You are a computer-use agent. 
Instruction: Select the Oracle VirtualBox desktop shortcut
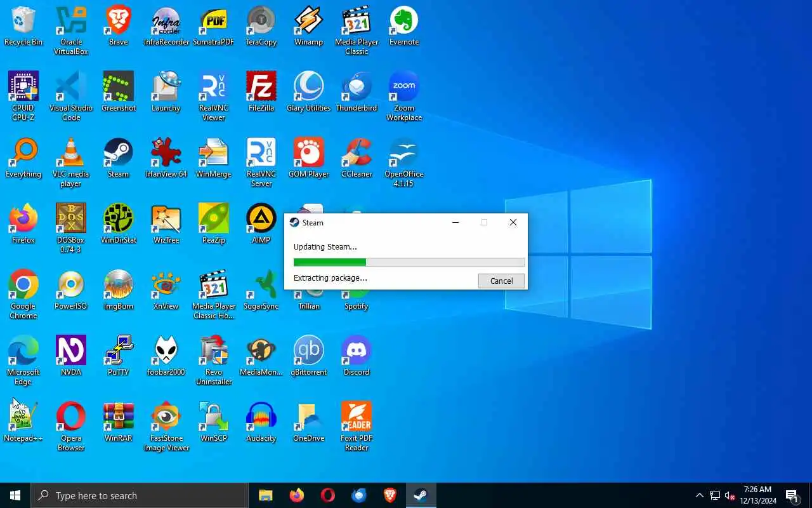pyautogui.click(x=71, y=30)
